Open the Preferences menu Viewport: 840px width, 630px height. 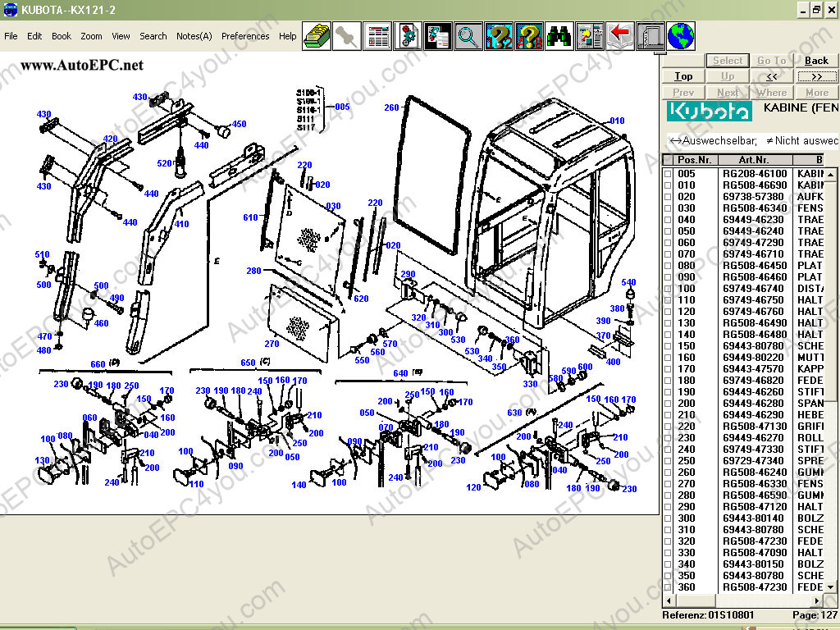pos(245,36)
